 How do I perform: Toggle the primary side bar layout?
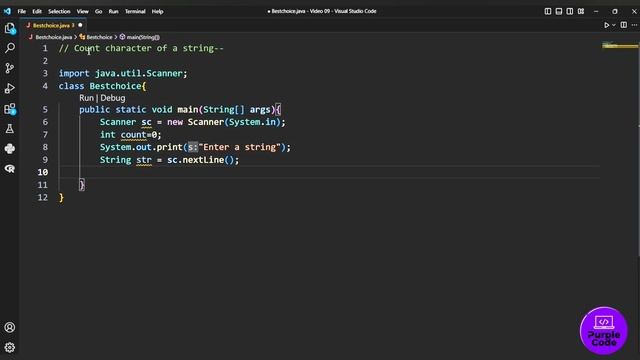click(x=548, y=11)
